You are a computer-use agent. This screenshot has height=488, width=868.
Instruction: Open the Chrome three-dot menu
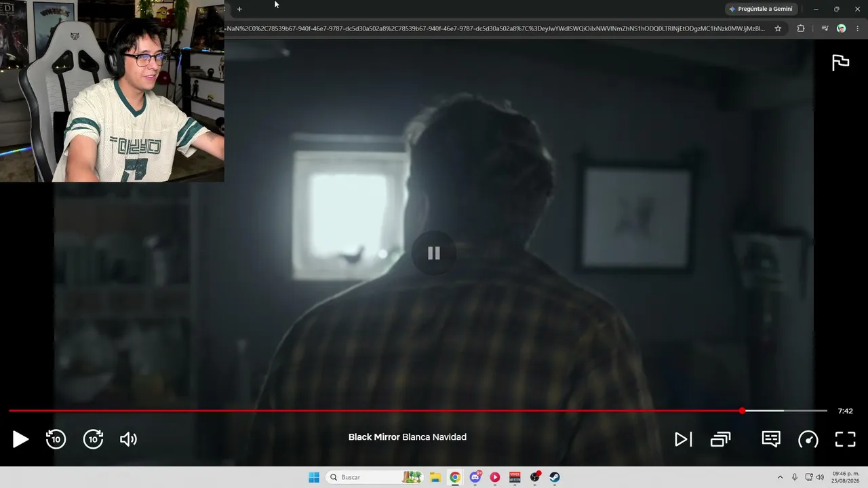point(858,28)
